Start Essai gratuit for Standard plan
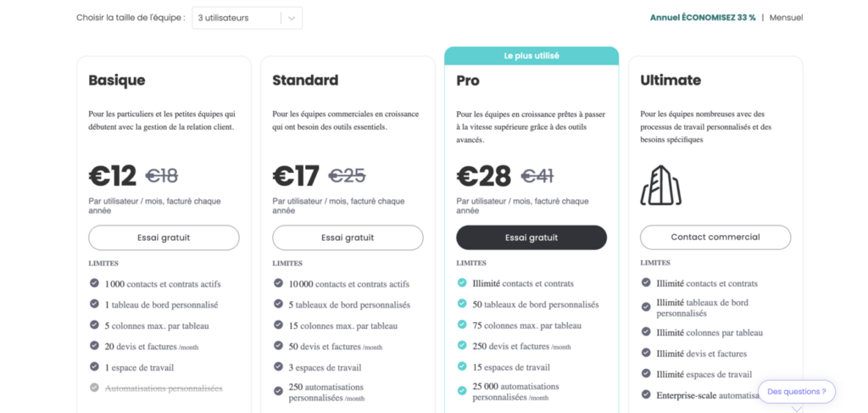The height and width of the screenshot is (413, 868). [x=348, y=237]
